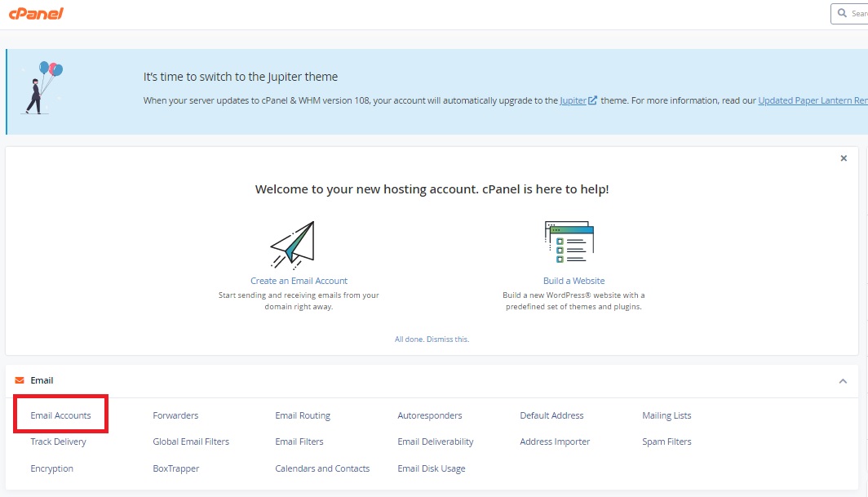Click the Create an Email Account link
Image resolution: width=868 pixels, height=497 pixels.
point(299,281)
